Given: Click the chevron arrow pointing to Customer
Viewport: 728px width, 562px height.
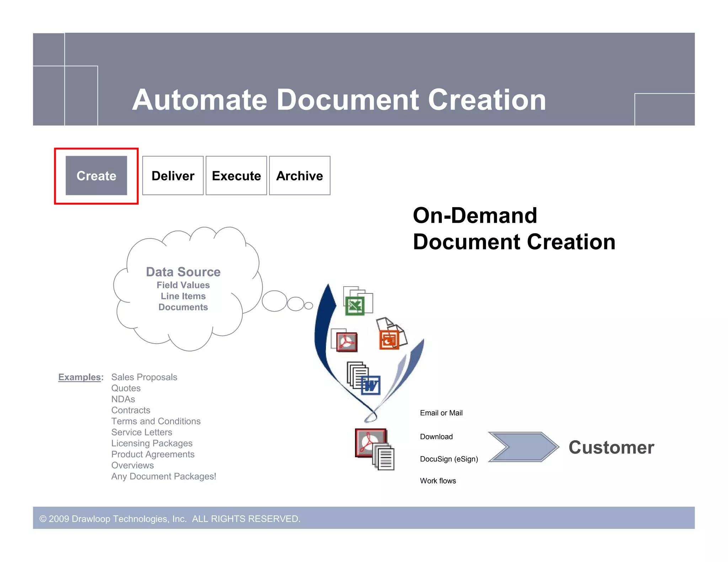Looking at the screenshot, I should click(x=523, y=447).
